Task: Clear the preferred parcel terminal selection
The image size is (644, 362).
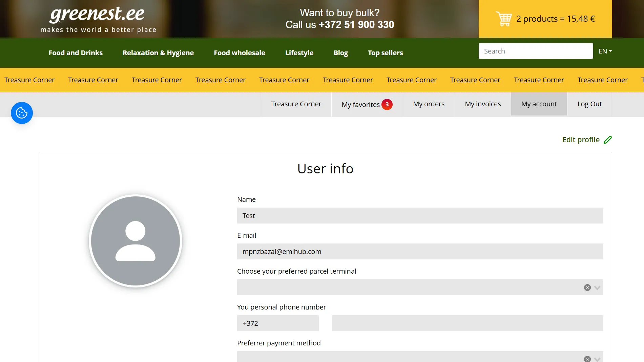Action: [x=587, y=288]
